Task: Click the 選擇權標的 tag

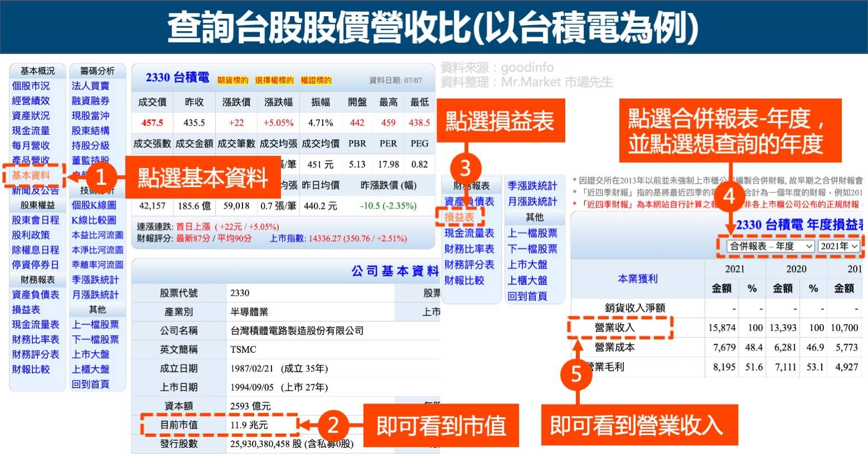Action: (x=274, y=80)
